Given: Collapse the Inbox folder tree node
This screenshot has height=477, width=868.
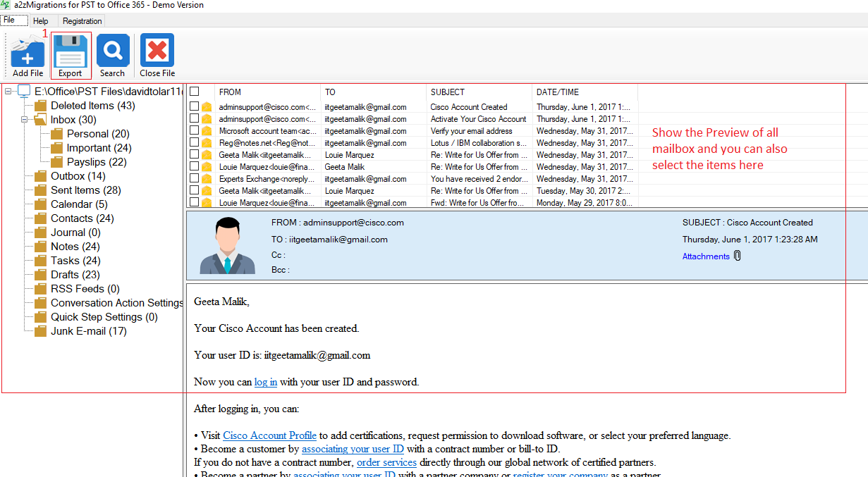Looking at the screenshot, I should (x=24, y=120).
